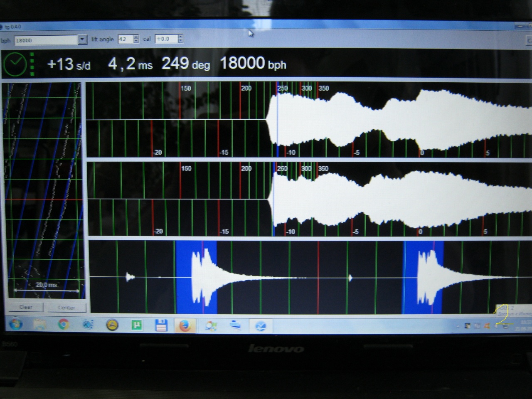Click the lift angle value field
This screenshot has height=399, width=532.
125,39
